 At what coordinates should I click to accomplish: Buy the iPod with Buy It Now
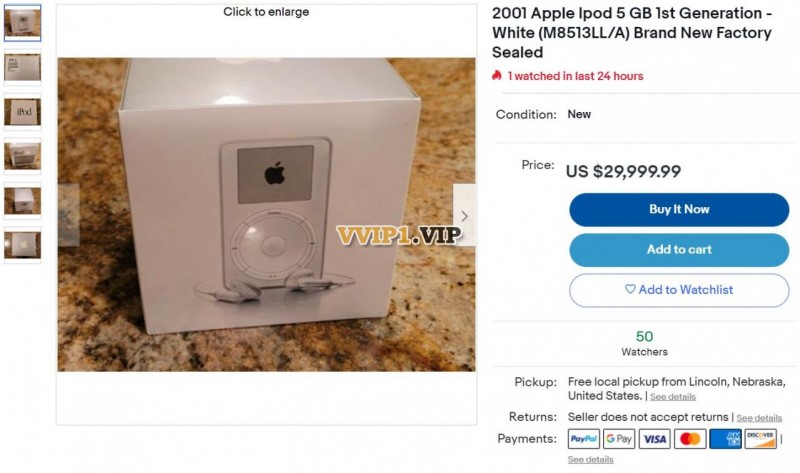(679, 209)
